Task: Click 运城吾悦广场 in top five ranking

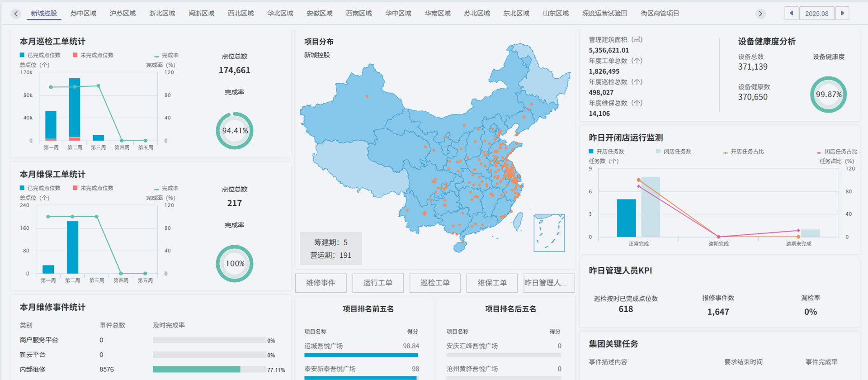Action: coord(324,346)
